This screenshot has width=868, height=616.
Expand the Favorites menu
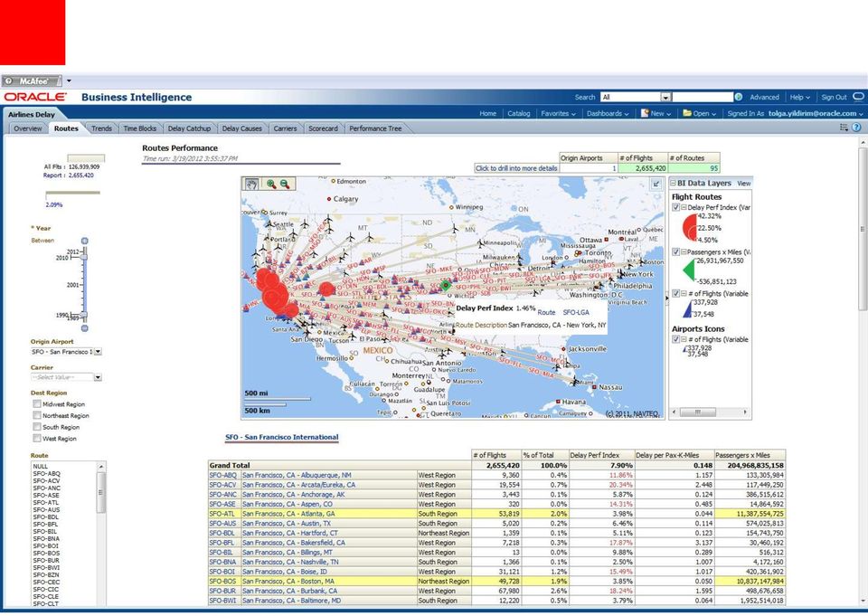click(558, 113)
